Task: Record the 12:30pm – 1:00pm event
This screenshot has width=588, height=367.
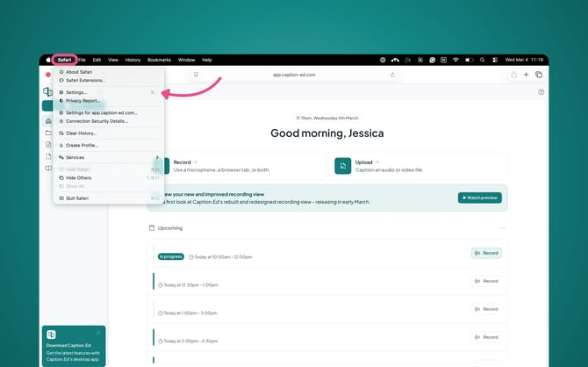Action: pos(486,281)
